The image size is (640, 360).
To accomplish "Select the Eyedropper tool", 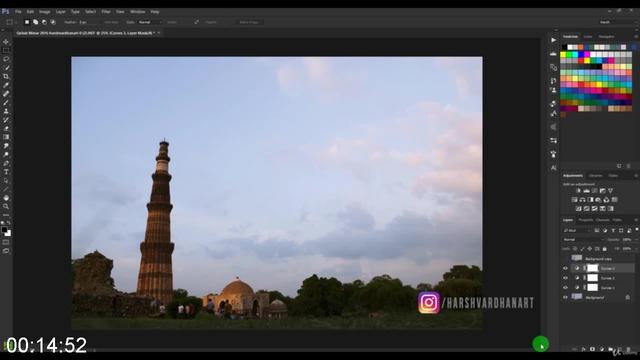I will [6, 85].
